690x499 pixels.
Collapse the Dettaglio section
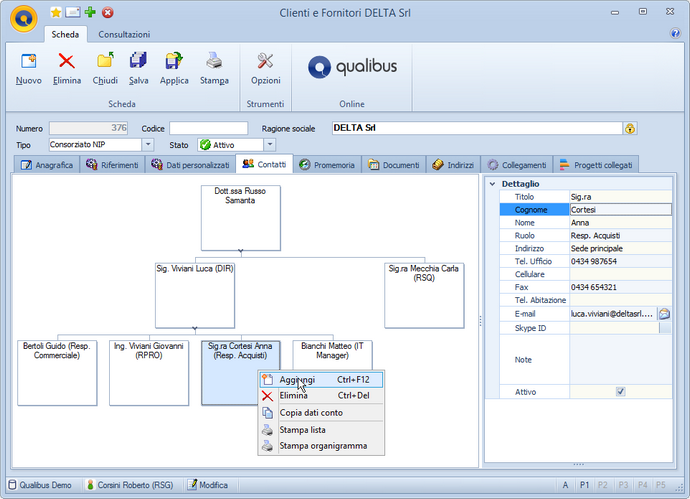(492, 184)
